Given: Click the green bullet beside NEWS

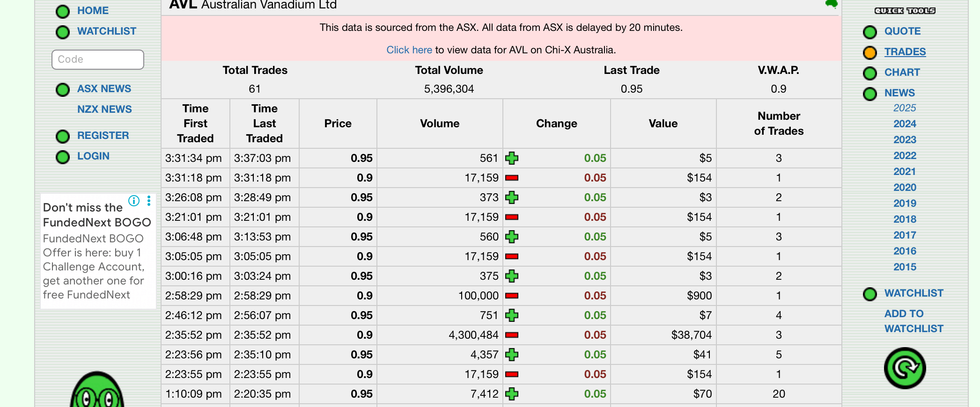Looking at the screenshot, I should click(870, 94).
